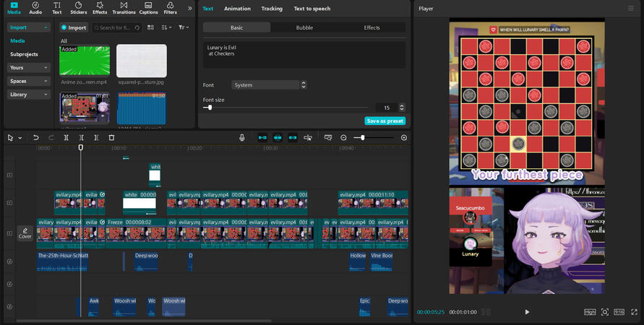Image resolution: width=644 pixels, height=325 pixels.
Task: Select the Bubble sub-tab
Action: [x=304, y=27]
